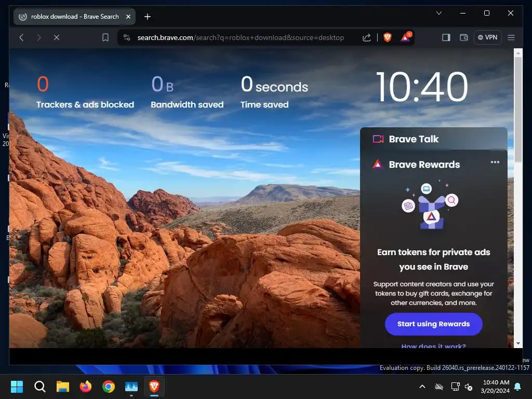Click the Brave Rewards card logo icon
Screen dimensions: 532x399
(x=378, y=164)
